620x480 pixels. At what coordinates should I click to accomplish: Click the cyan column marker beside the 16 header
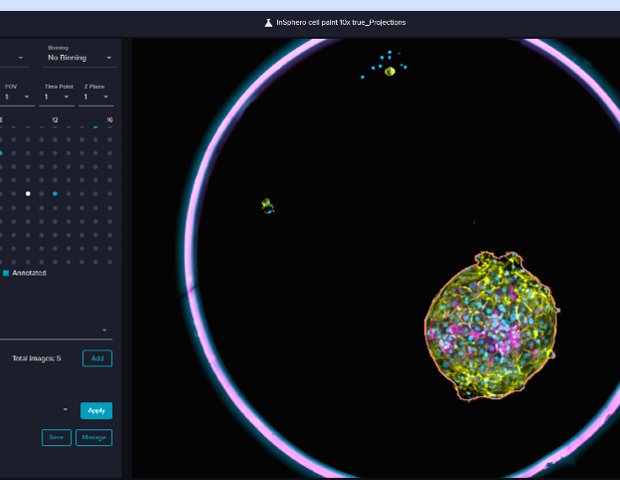pyautogui.click(x=95, y=127)
